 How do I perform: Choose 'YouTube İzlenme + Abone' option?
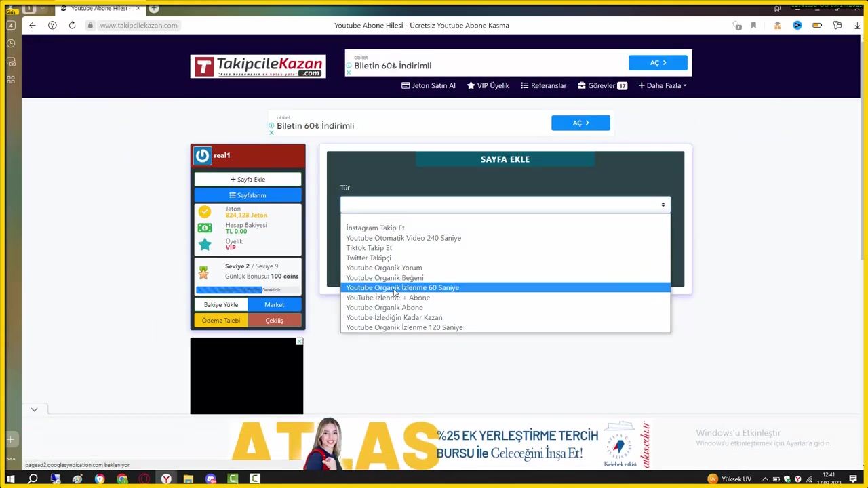pos(505,298)
